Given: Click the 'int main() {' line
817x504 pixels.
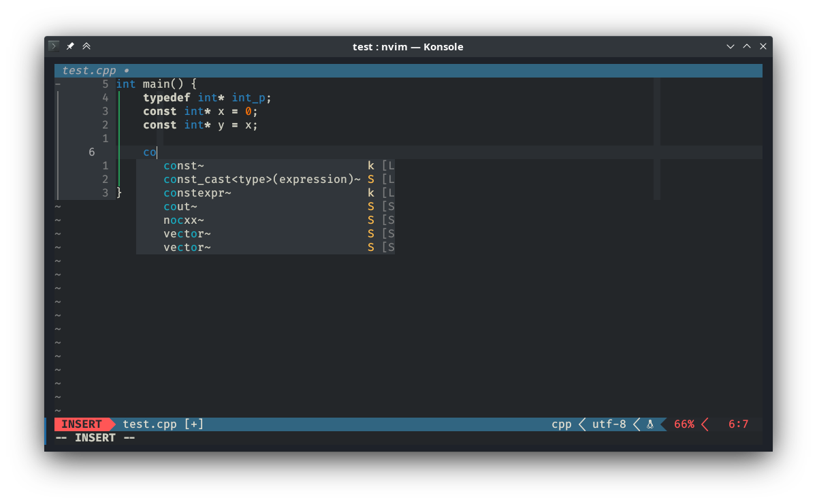Looking at the screenshot, I should pyautogui.click(x=157, y=84).
